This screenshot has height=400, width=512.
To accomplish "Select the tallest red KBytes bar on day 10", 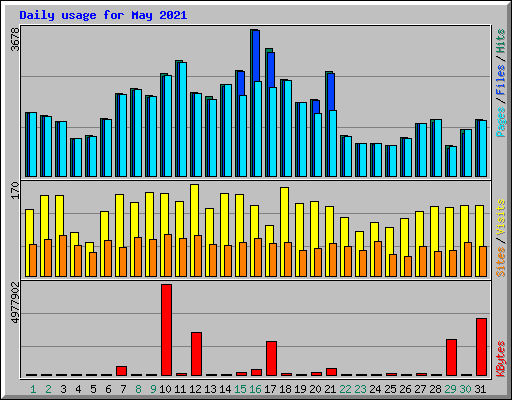I will (166, 330).
